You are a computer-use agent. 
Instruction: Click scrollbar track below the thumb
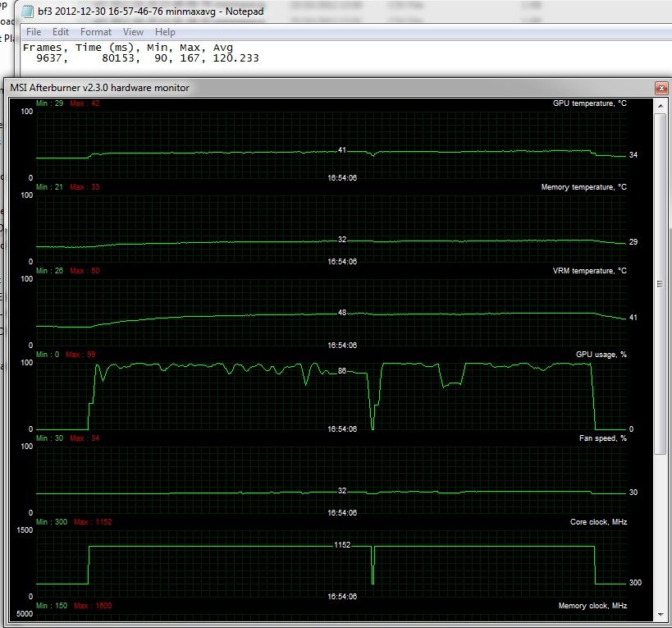point(661,534)
